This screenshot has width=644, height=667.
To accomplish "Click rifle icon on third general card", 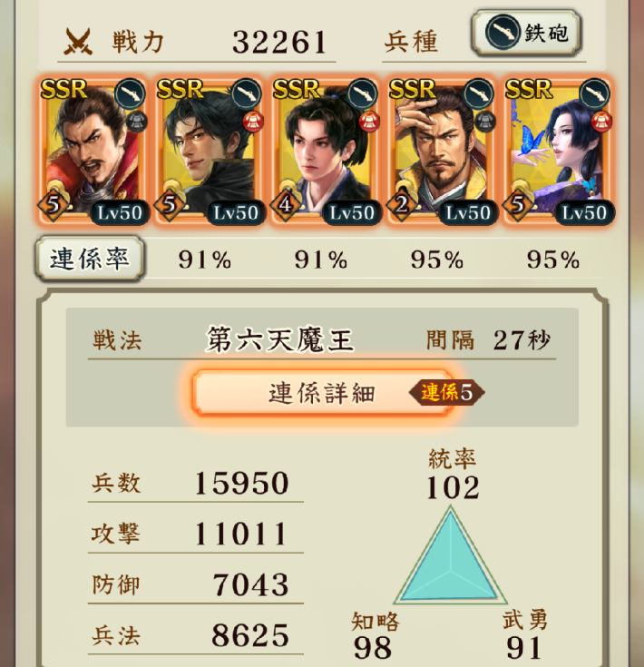I will tap(363, 93).
